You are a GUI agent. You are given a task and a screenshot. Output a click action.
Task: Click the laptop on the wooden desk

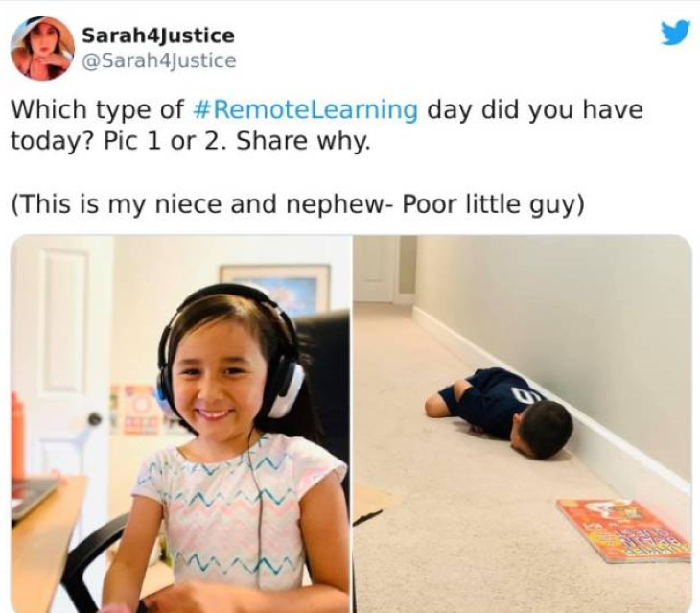(32, 497)
